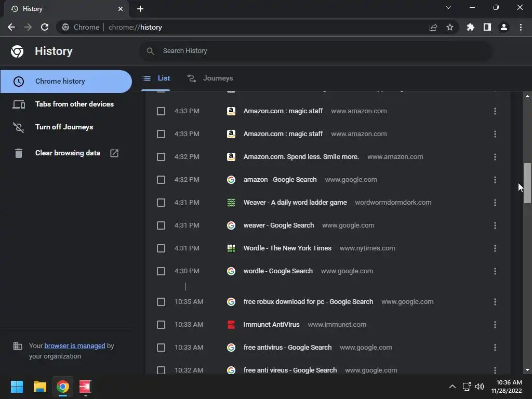
Task: Select Chrome history in sidebar
Action: pyautogui.click(x=66, y=82)
